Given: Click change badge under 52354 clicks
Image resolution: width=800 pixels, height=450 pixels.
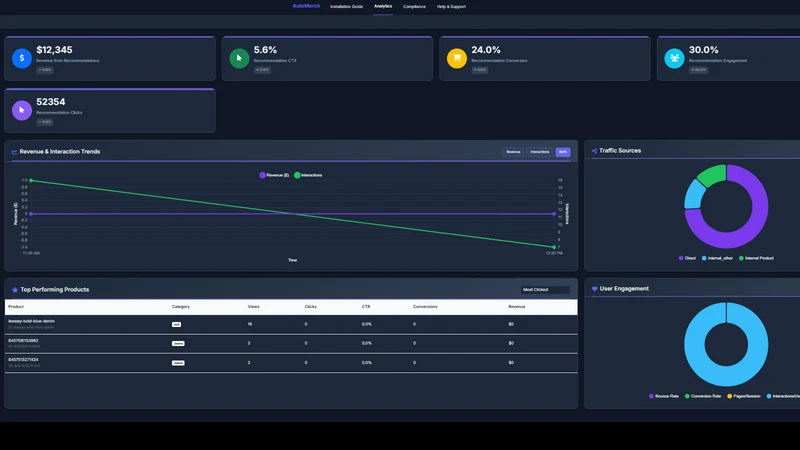Looking at the screenshot, I should click(x=45, y=122).
